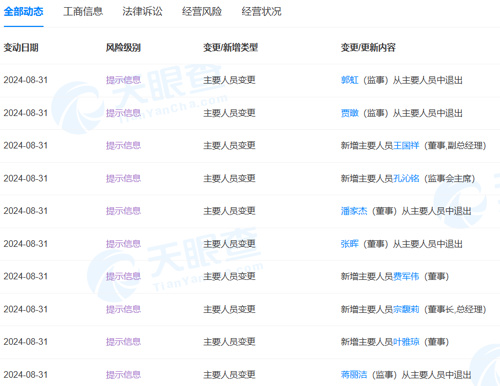Click the 风险级别 column header

[123, 48]
